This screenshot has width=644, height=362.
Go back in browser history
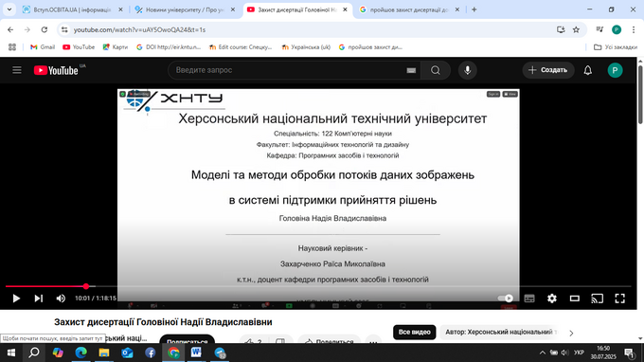[10, 29]
